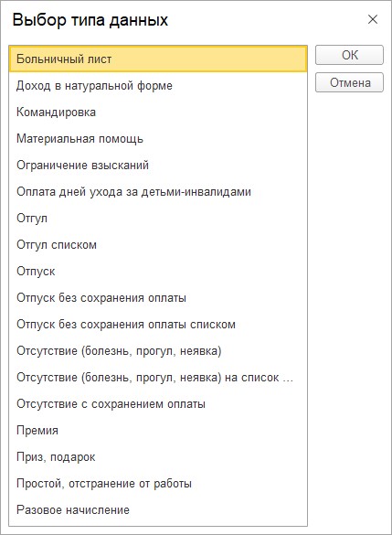Close the data type selection dialog

coord(373,19)
